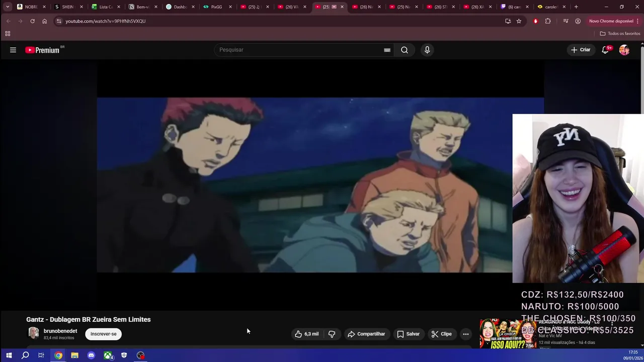Dislike the Gantz video

coord(332,334)
